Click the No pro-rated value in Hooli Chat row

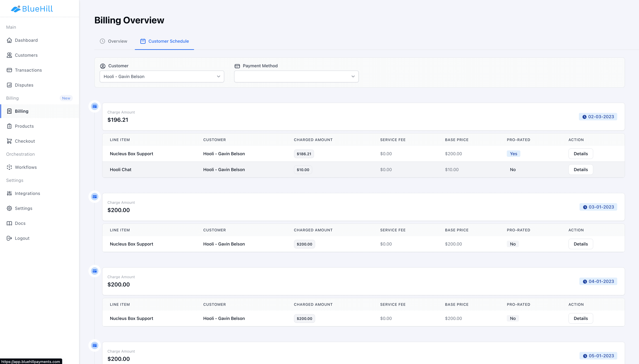click(513, 170)
